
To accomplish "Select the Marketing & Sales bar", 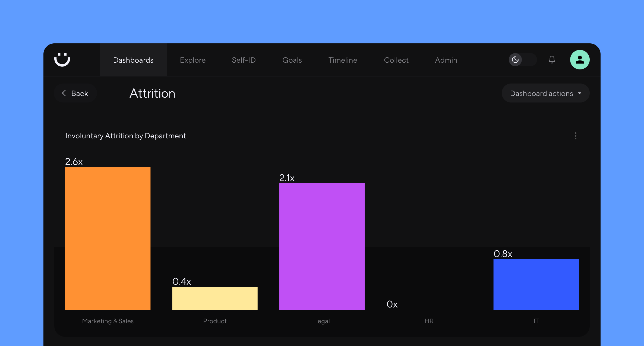I will (108, 238).
